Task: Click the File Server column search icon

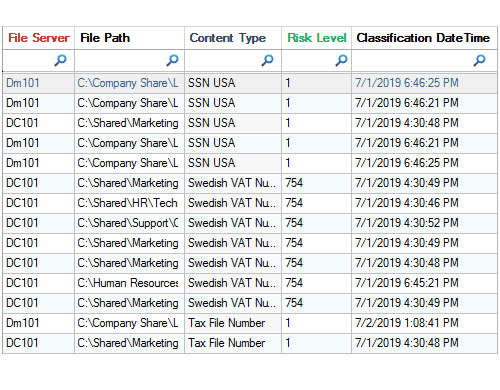Action: tap(60, 60)
